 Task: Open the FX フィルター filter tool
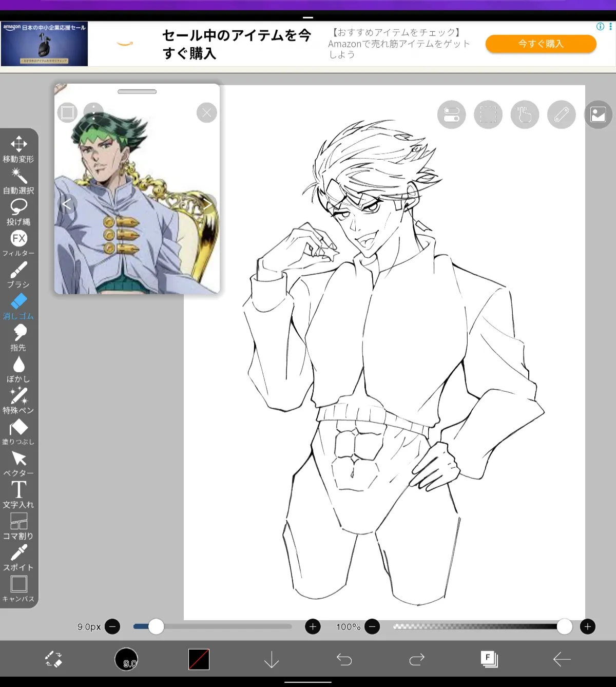(x=18, y=243)
